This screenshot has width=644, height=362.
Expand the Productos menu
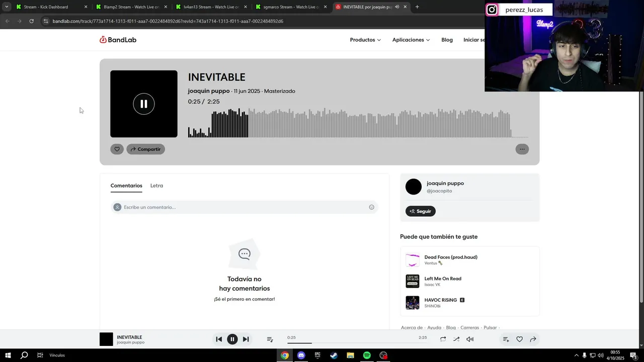coord(365,40)
